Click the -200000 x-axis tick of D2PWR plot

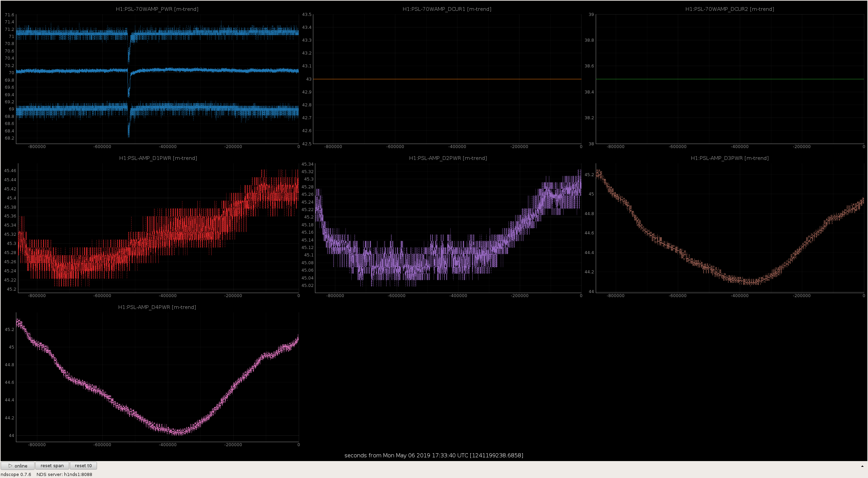click(520, 296)
